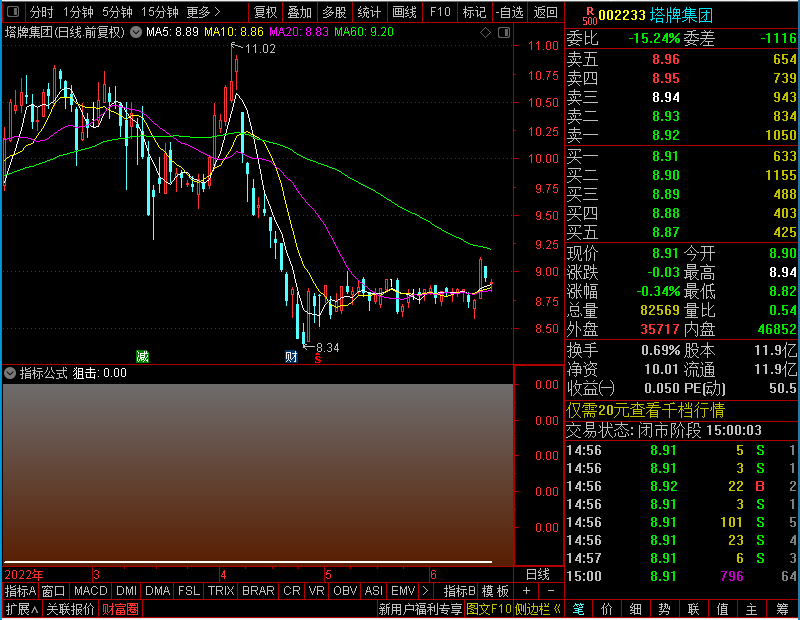
Task: Select 主 tab in side panel
Action: pos(752,609)
